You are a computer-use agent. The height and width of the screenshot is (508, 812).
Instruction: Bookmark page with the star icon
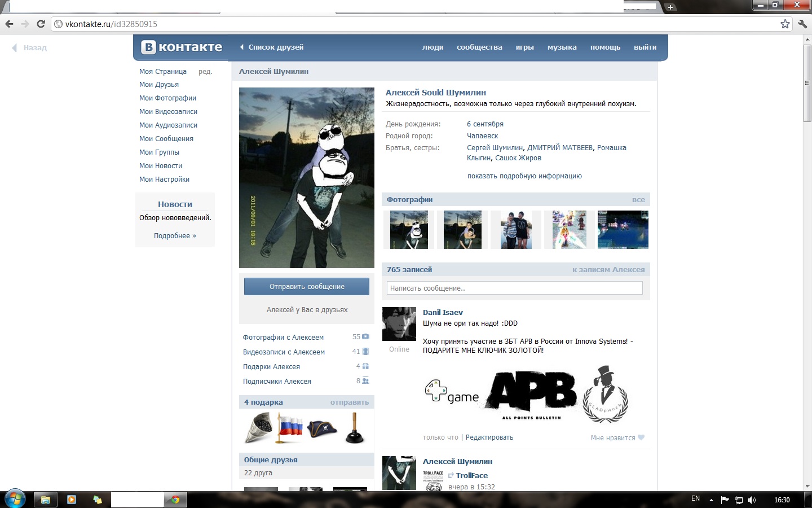[x=785, y=24]
